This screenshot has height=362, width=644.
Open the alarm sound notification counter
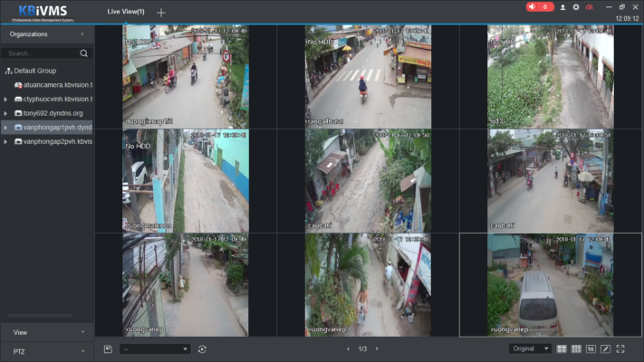(x=540, y=7)
